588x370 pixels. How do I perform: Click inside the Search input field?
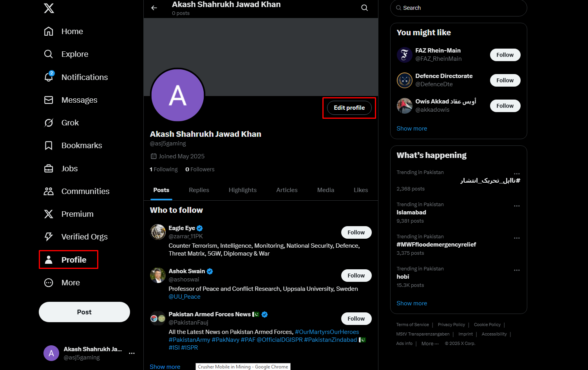tap(458, 7)
